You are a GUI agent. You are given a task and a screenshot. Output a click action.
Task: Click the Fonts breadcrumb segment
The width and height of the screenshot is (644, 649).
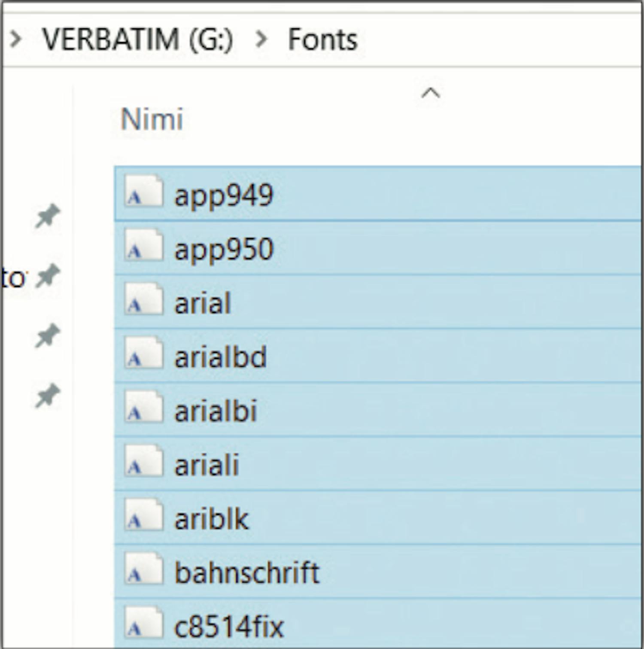(x=322, y=40)
